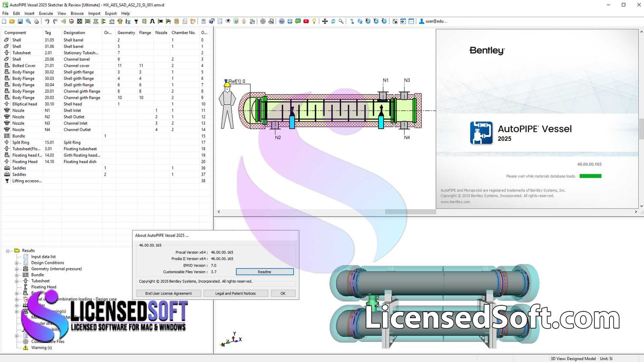Select the N3 Channel Inlet nozzle row

(x=106, y=123)
